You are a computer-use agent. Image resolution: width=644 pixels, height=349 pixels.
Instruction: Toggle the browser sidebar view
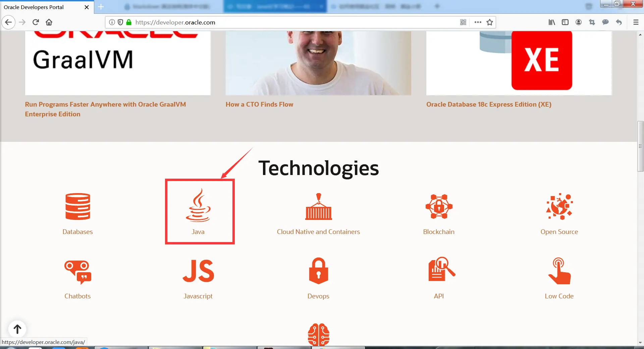coord(565,22)
